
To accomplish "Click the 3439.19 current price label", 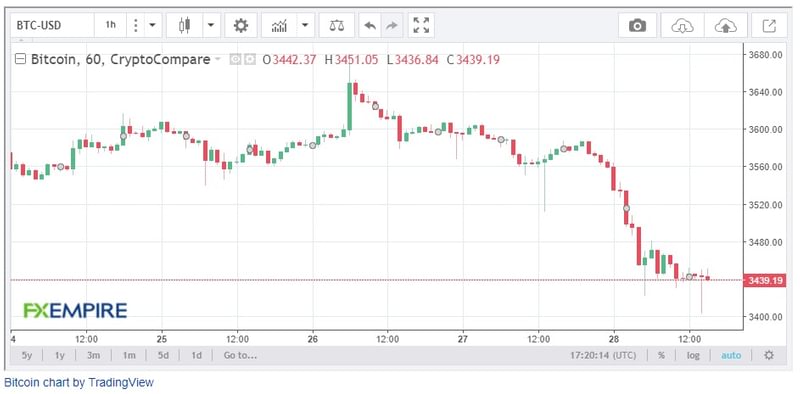I will (765, 280).
